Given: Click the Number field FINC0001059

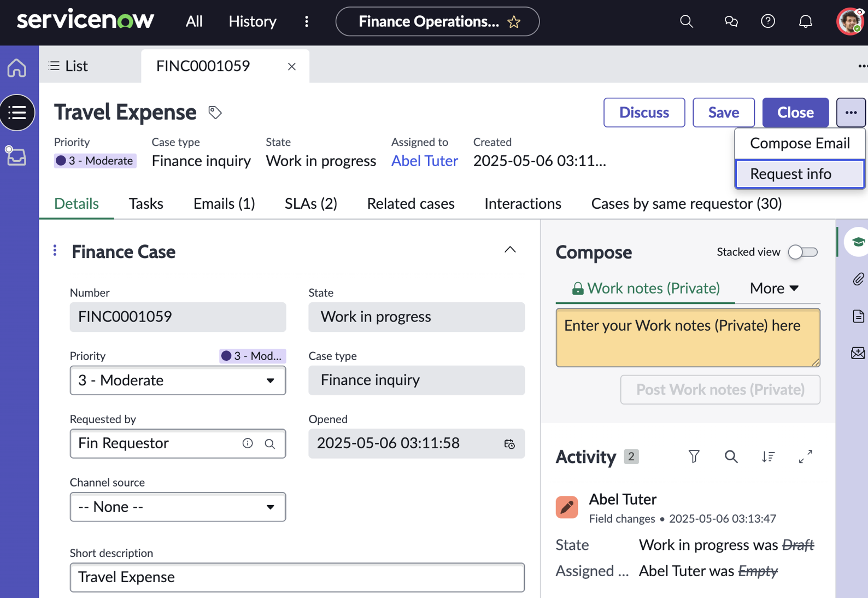Looking at the screenshot, I should click(x=178, y=317).
